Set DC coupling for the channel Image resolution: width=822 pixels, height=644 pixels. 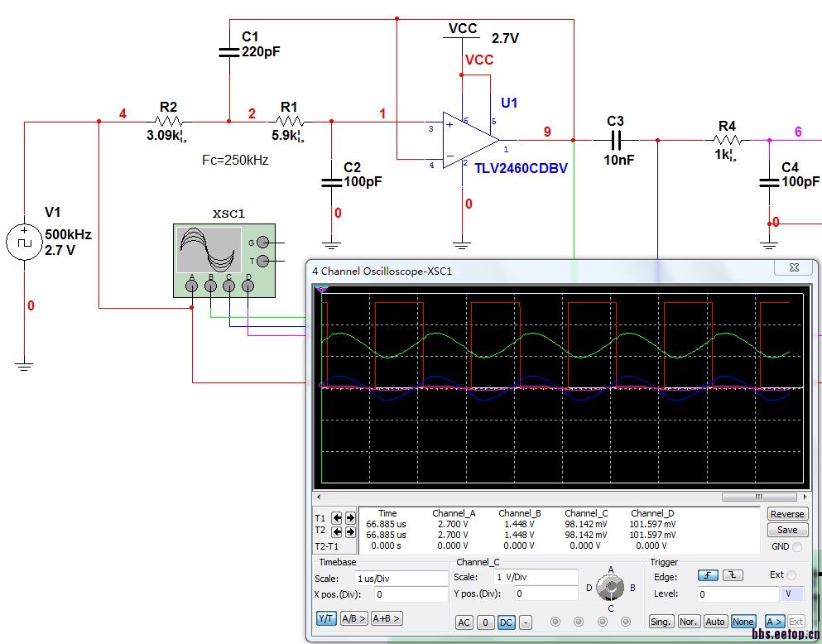[x=506, y=622]
